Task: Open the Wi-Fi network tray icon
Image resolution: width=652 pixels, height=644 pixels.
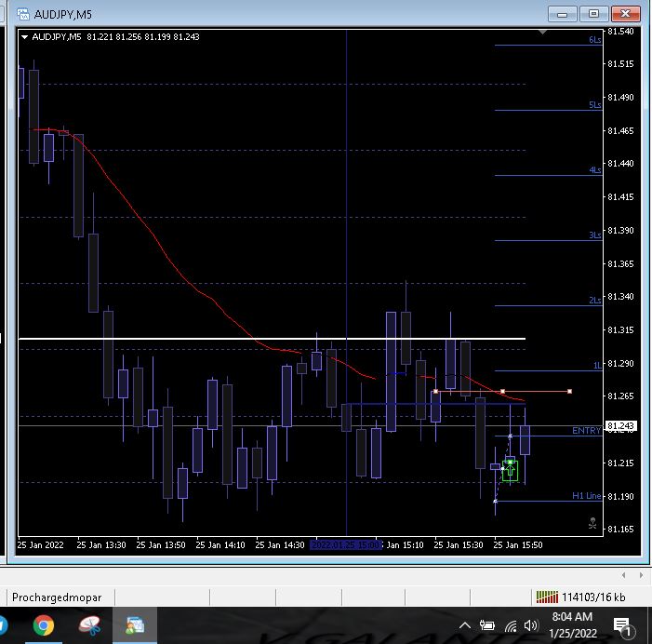Action: (x=511, y=625)
